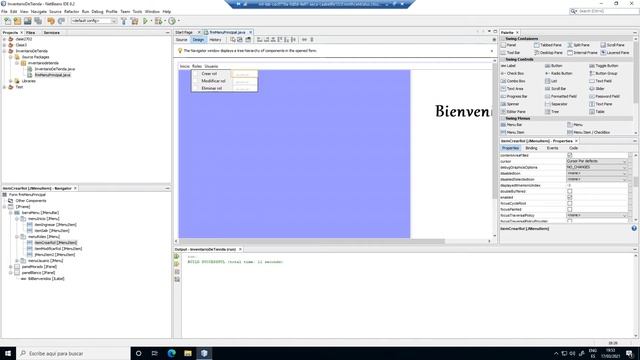Click the Properties help icon
640x360 pixels.
pos(634,229)
